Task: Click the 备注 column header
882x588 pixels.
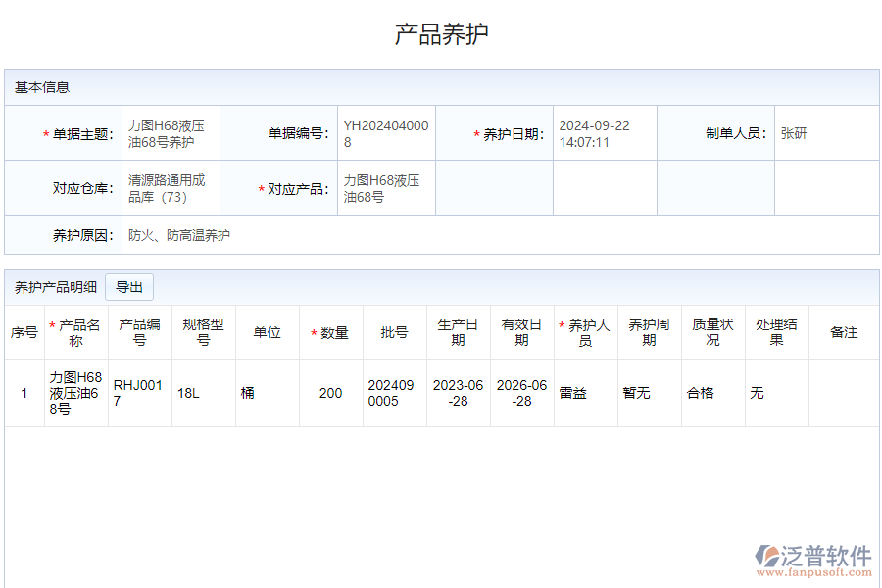Action: [844, 333]
